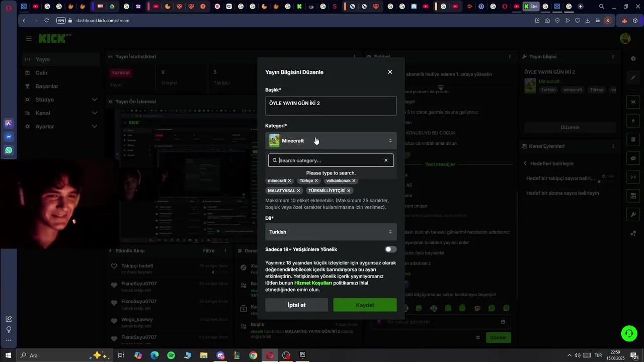Open browser downloads icon
The width and height of the screenshot is (644, 362).
click(588, 21)
